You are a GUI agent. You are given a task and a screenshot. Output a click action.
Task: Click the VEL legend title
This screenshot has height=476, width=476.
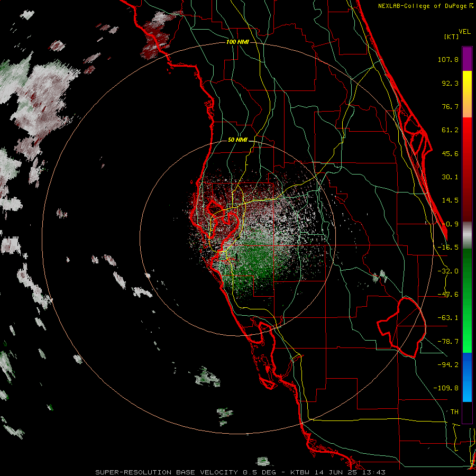point(464,32)
